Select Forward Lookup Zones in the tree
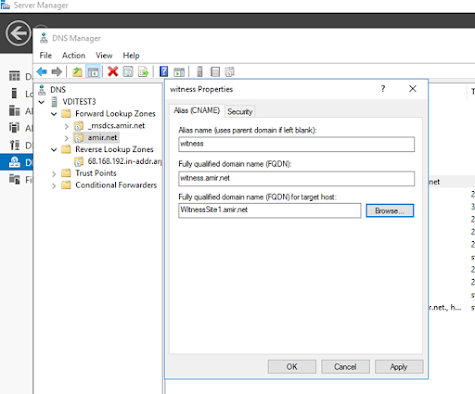Viewport: 475px width, 394px height. tap(115, 114)
